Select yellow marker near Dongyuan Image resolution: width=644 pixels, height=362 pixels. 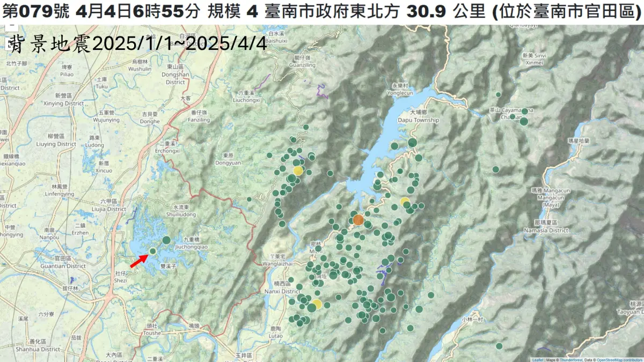pos(298,171)
